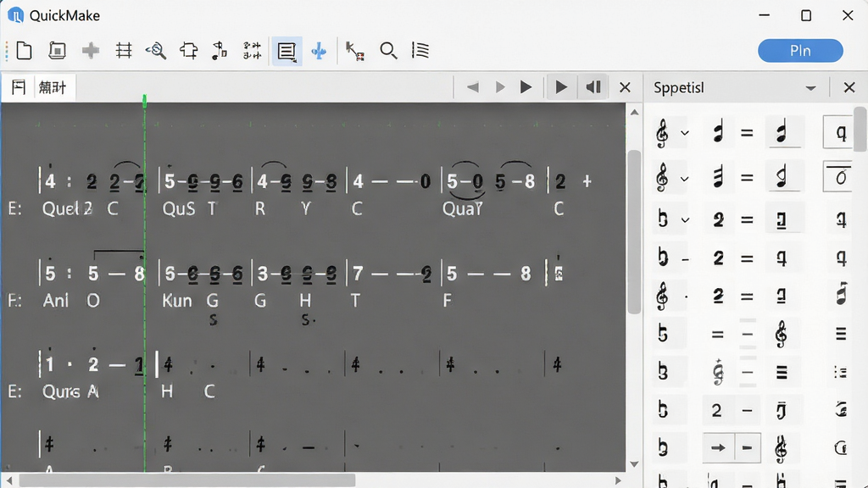
Task: Play the score with black triangle
Action: coord(526,87)
